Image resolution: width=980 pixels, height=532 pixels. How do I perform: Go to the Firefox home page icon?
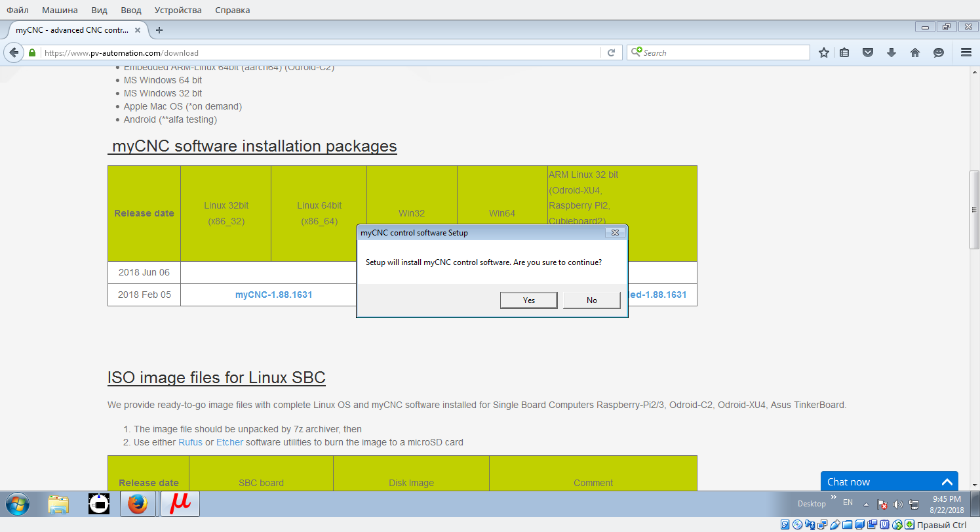point(915,52)
